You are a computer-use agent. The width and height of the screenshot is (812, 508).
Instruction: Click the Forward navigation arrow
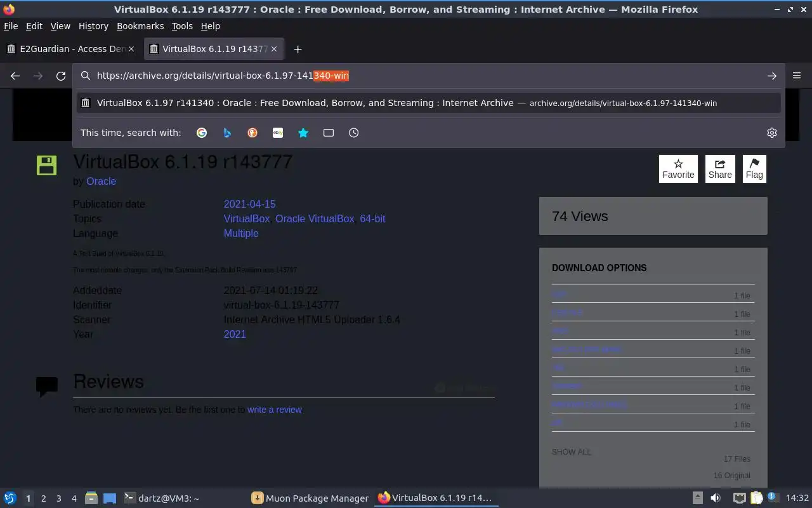[x=38, y=76]
